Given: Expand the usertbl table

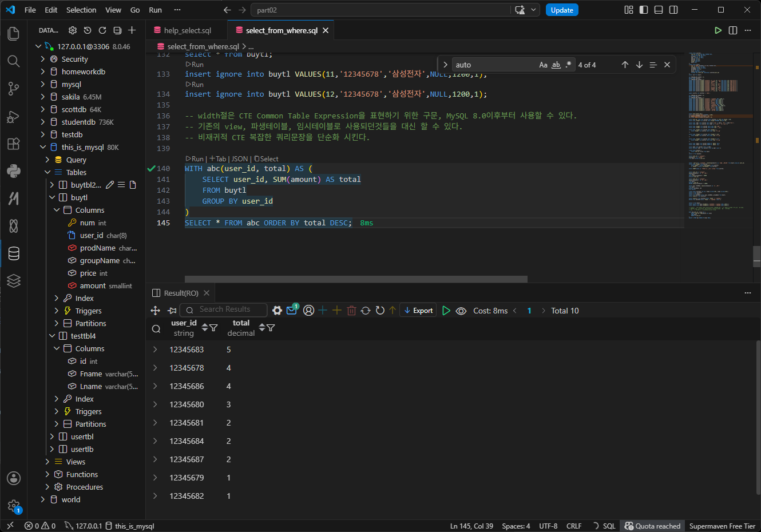Looking at the screenshot, I should (x=52, y=436).
